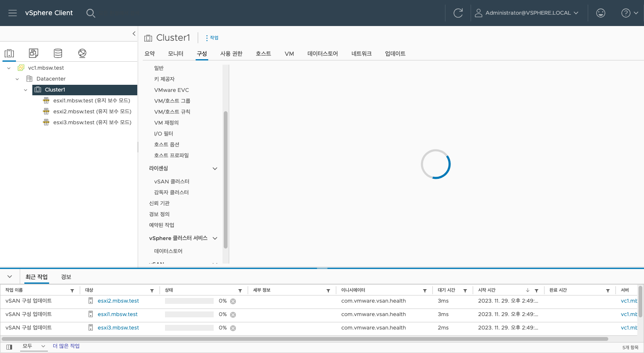Screen dimensions: 644x353
Task: Switch to the VM tab
Action: point(289,54)
